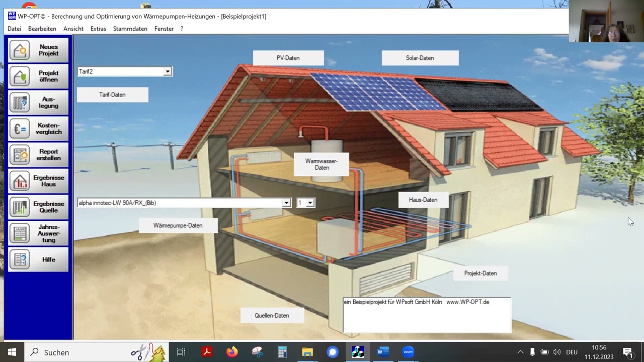The image size is (644, 362).
Task: Click the webcam video thumbnail
Action: (x=606, y=21)
